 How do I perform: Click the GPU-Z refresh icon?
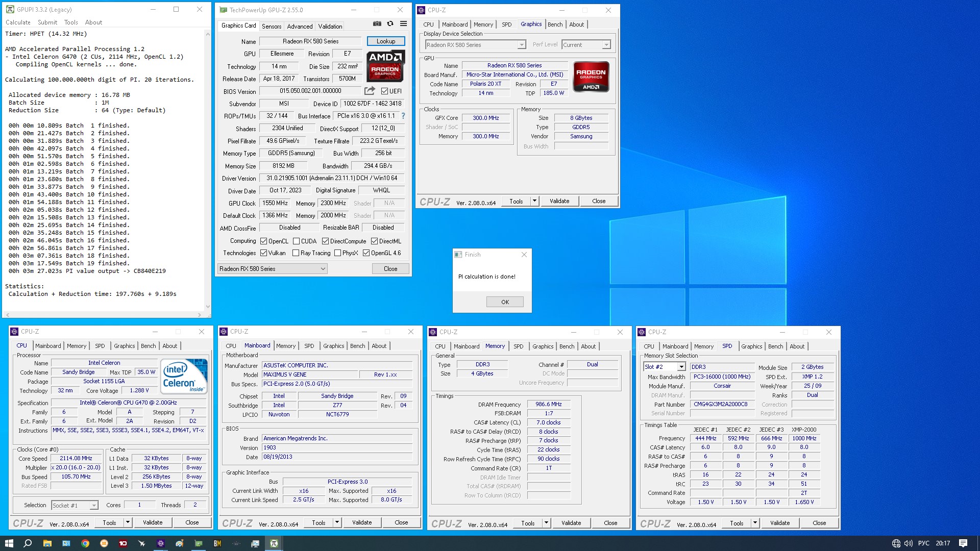(390, 23)
